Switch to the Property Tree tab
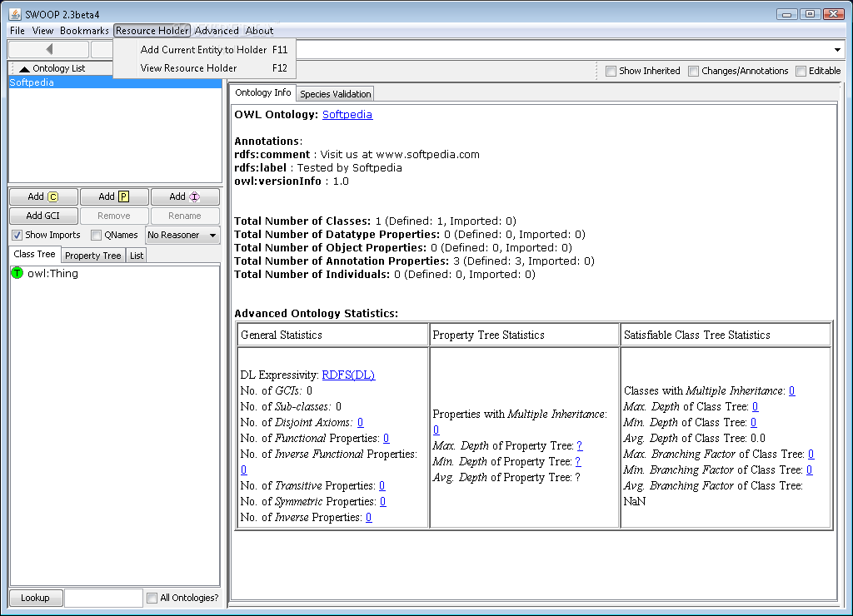Image resolution: width=853 pixels, height=616 pixels. (x=92, y=256)
